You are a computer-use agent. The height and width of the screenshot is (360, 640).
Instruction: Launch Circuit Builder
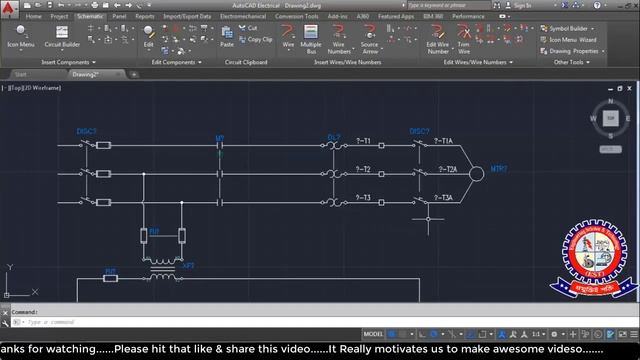62,36
